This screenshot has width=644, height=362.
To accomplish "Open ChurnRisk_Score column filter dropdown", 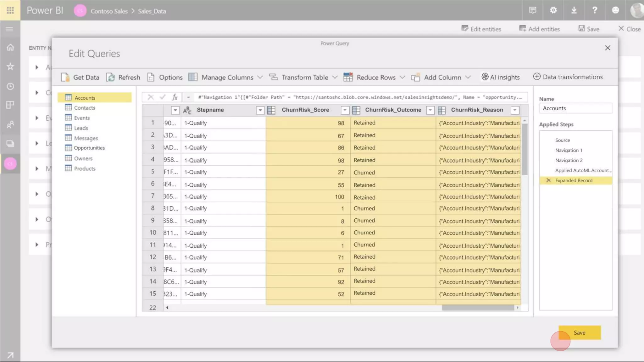I will click(x=345, y=110).
